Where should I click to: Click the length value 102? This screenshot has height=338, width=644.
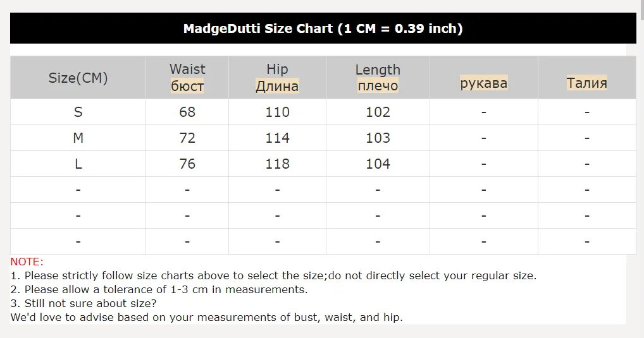click(x=378, y=112)
